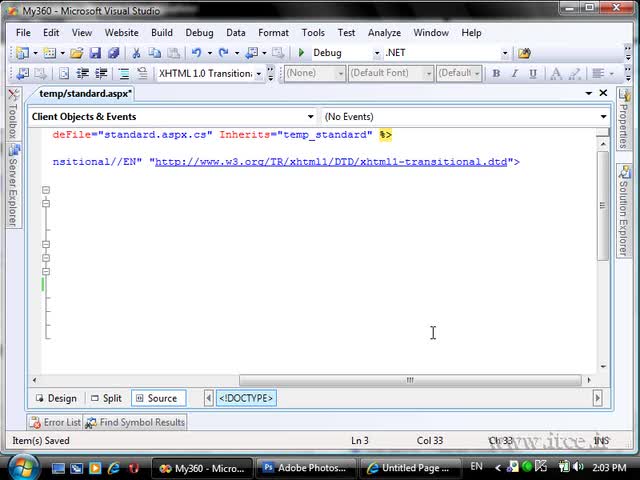Open the Server Explorer side panel
The height and width of the screenshot is (480, 640).
(x=13, y=185)
